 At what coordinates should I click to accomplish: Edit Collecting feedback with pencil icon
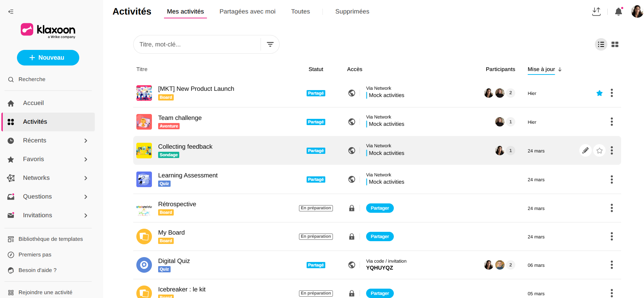585,150
